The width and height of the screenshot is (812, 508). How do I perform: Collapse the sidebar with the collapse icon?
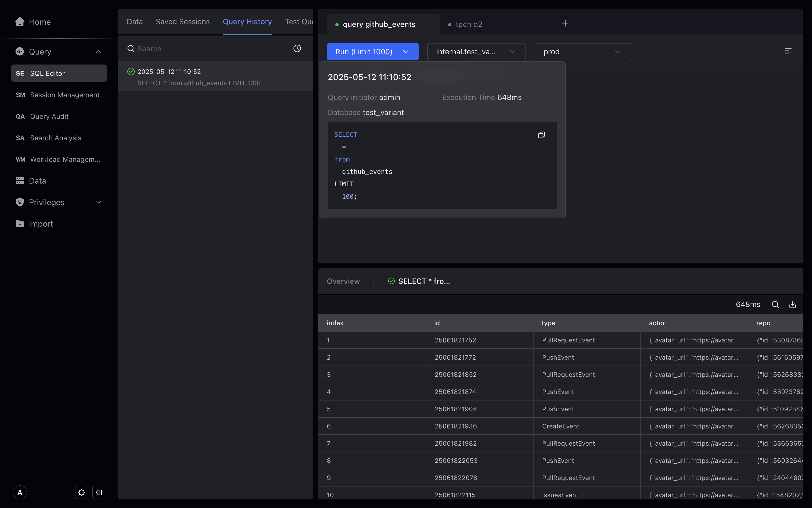pyautogui.click(x=99, y=492)
